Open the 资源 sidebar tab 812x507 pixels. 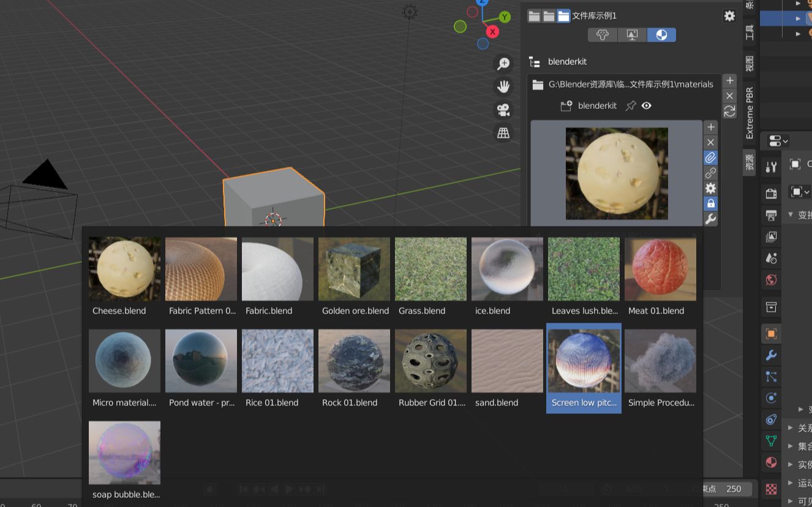[x=749, y=162]
